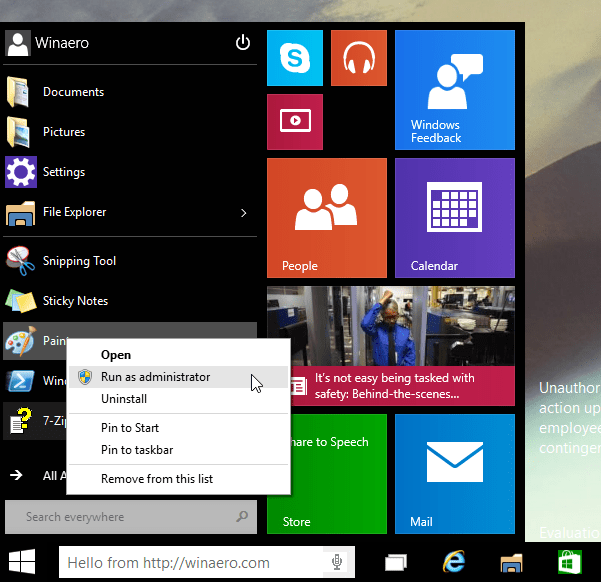Open the Skype tile

click(x=295, y=58)
